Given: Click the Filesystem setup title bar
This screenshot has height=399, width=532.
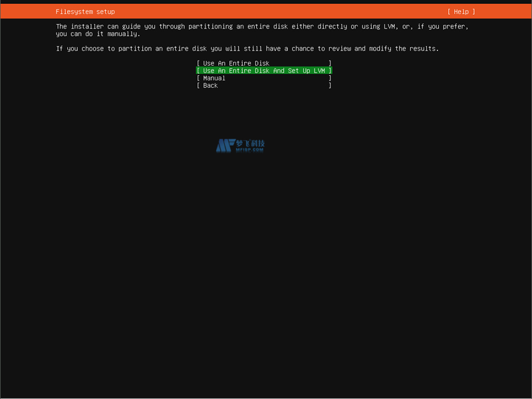Looking at the screenshot, I should coord(85,11).
